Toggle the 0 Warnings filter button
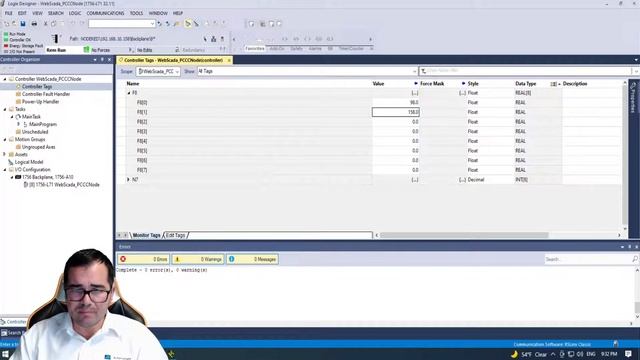640x360 pixels. pyautogui.click(x=198, y=259)
